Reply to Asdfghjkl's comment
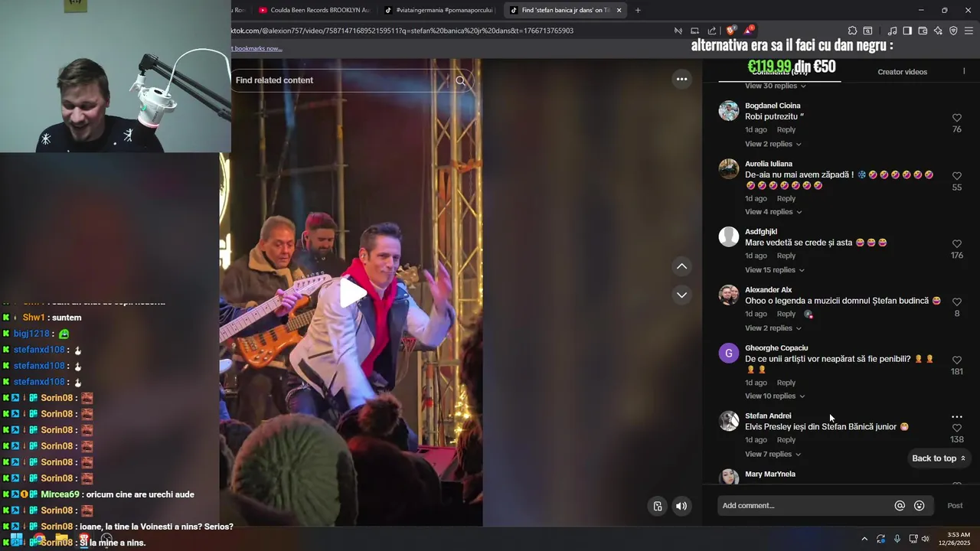 786,256
